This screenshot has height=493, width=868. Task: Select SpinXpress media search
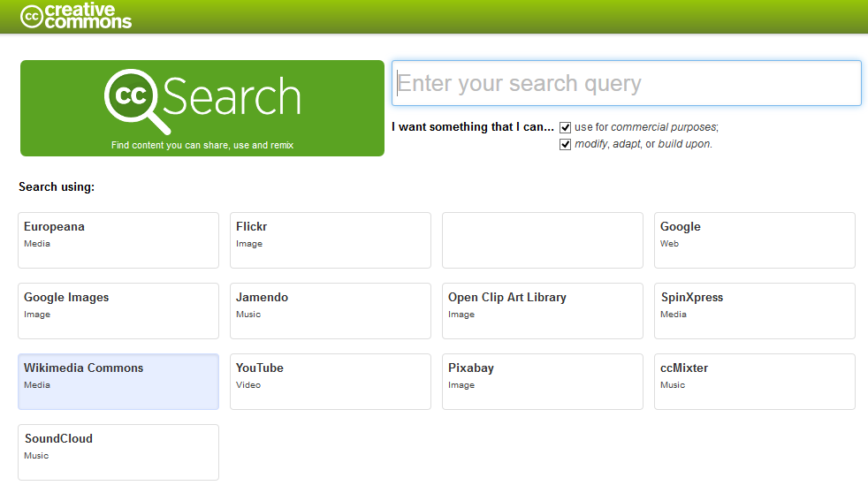point(754,310)
